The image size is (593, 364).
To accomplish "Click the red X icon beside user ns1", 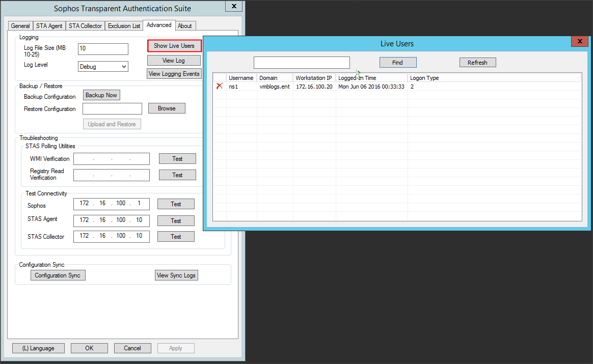I will [x=220, y=87].
